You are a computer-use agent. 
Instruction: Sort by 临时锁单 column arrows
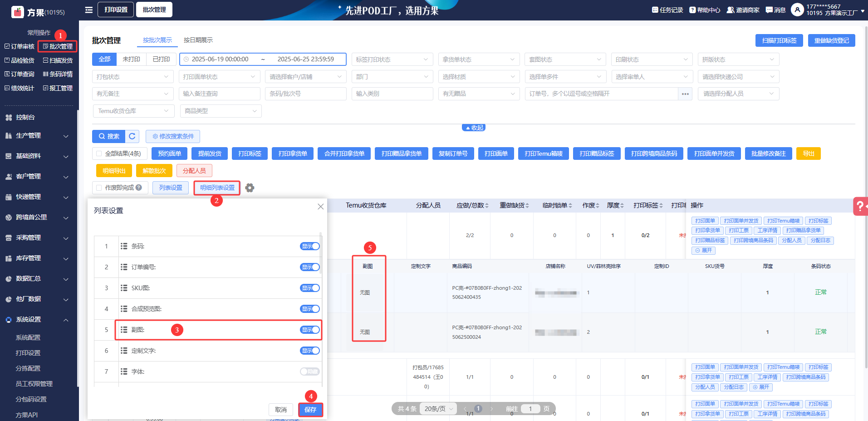(570, 206)
